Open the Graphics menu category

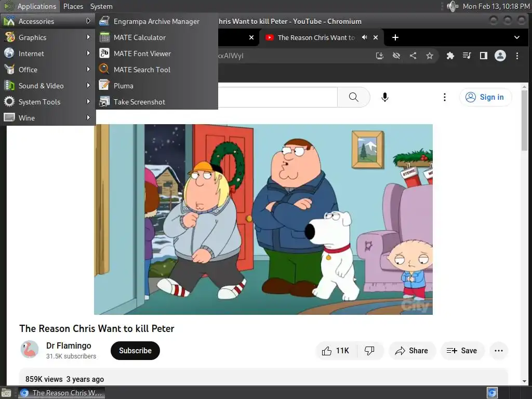tap(47, 37)
